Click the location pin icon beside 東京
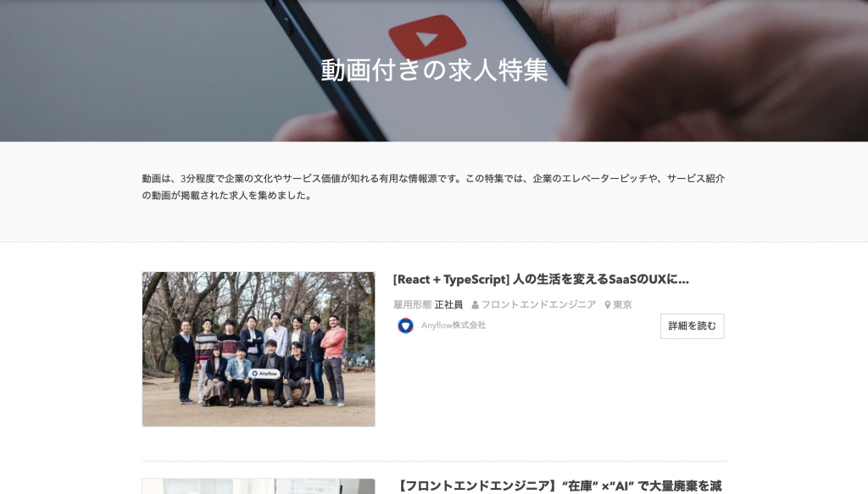 pyautogui.click(x=607, y=305)
